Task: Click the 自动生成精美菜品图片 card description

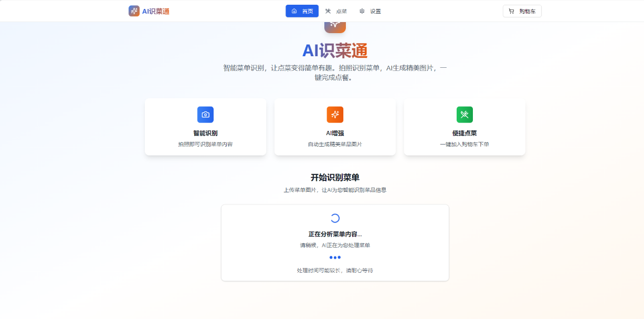Action: pyautogui.click(x=335, y=144)
